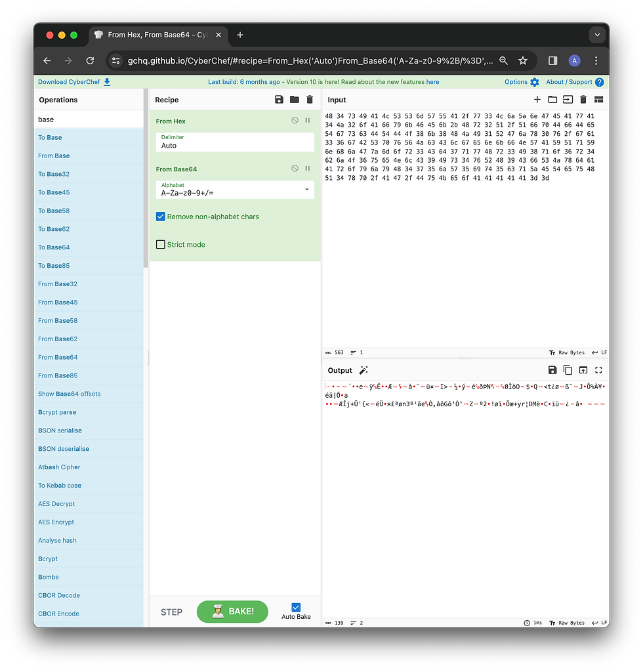
Task: Open a new browser tab
Action: (240, 35)
